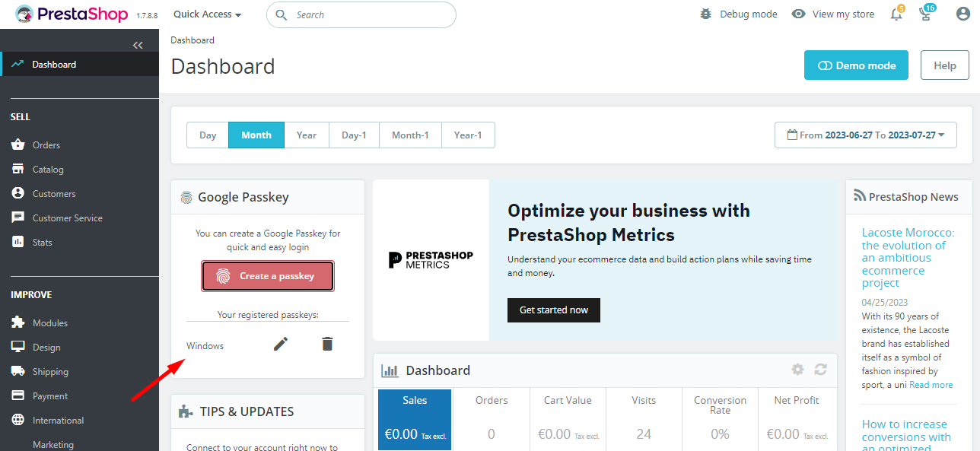Click the Modules puzzle icon in sidebar

pyautogui.click(x=18, y=322)
